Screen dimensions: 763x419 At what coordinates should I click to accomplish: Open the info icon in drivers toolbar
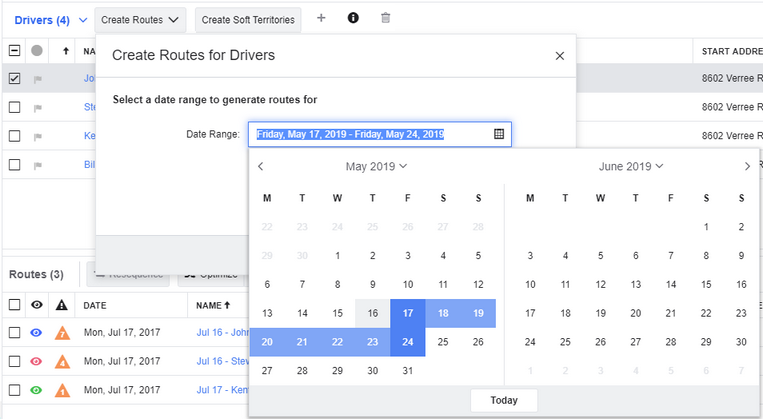353,18
